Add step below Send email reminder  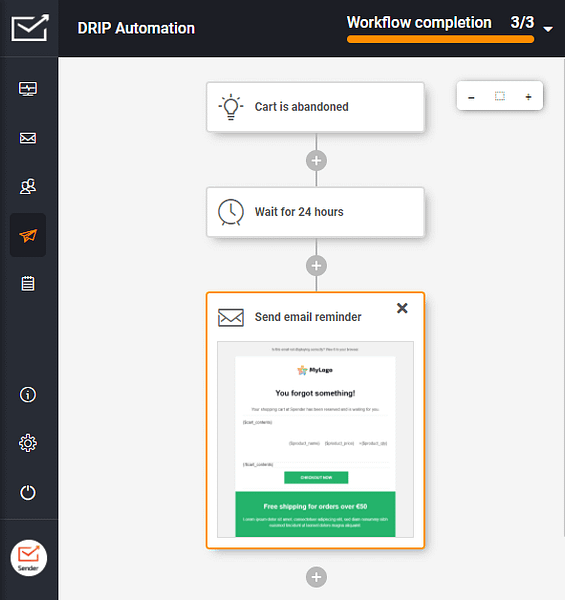click(x=316, y=577)
